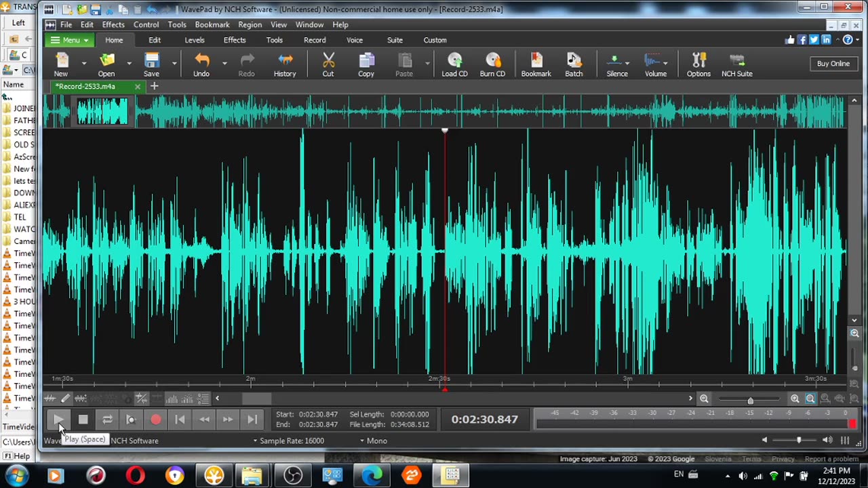Expand the Help icon dropdown arrow
868x488 pixels.
pos(857,40)
